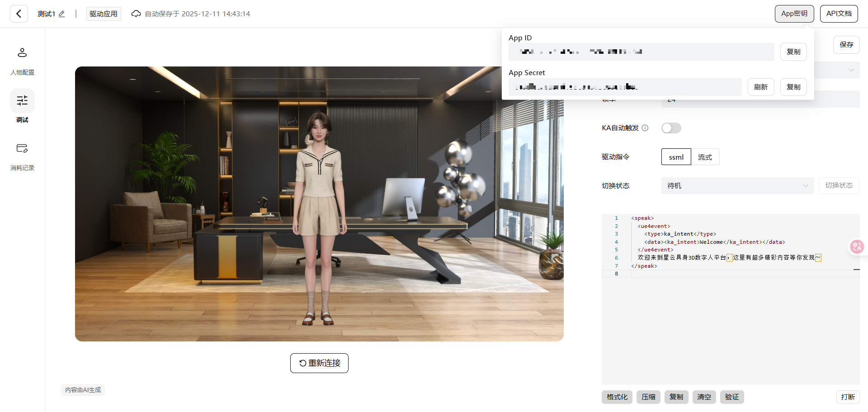Image resolution: width=868 pixels, height=412 pixels.
Task: Select ssml drive command option
Action: (x=676, y=157)
